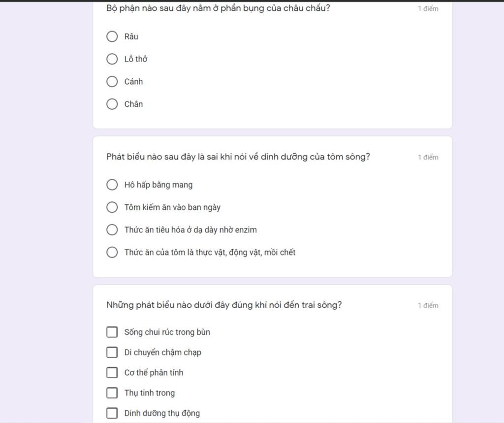Tick the "Di chuyển chậm chạp" checkbox
504x423 pixels.
click(x=112, y=352)
